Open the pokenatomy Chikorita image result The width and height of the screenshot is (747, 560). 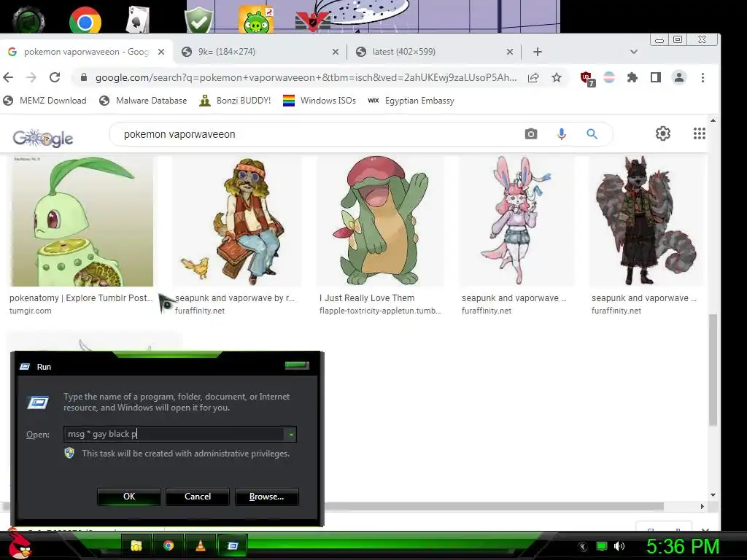pyautogui.click(x=82, y=222)
